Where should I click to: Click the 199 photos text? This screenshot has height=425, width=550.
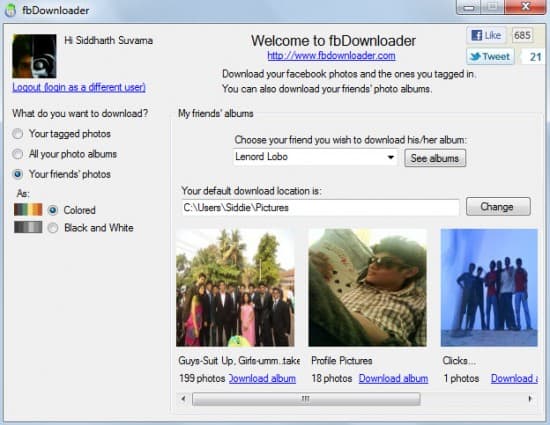202,378
